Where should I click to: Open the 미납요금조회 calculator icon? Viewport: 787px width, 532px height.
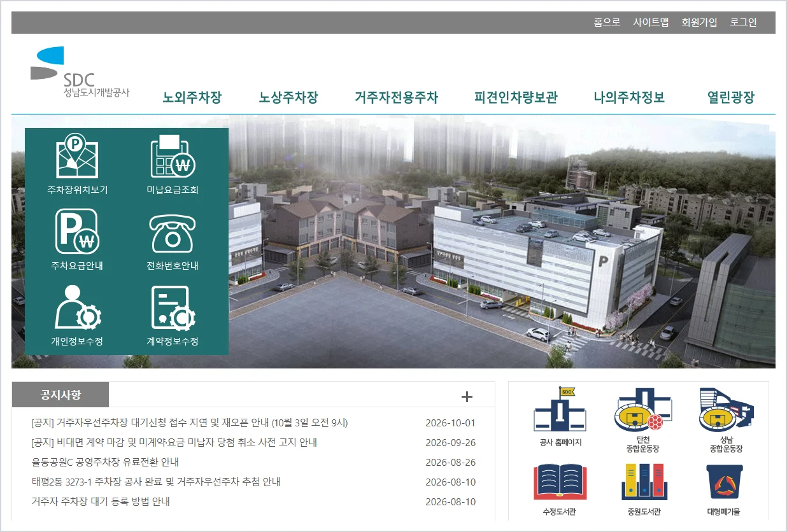pyautogui.click(x=173, y=157)
